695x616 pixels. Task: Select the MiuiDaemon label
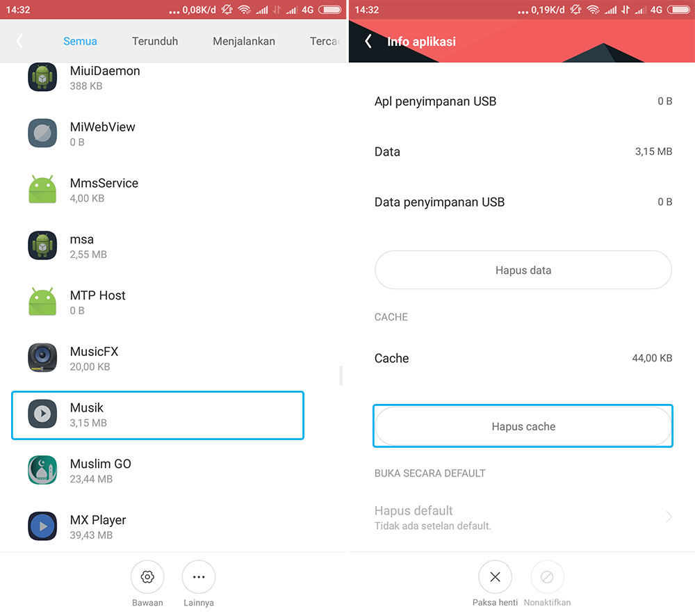point(105,71)
